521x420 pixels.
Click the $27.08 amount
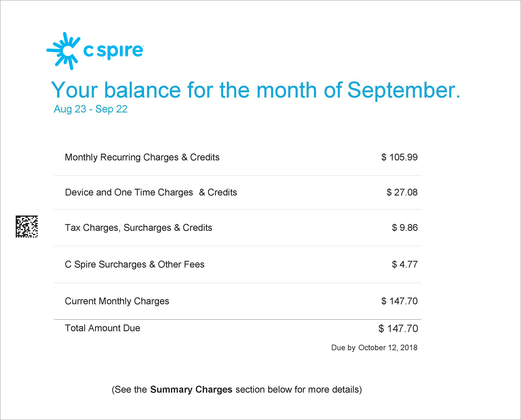[402, 192]
